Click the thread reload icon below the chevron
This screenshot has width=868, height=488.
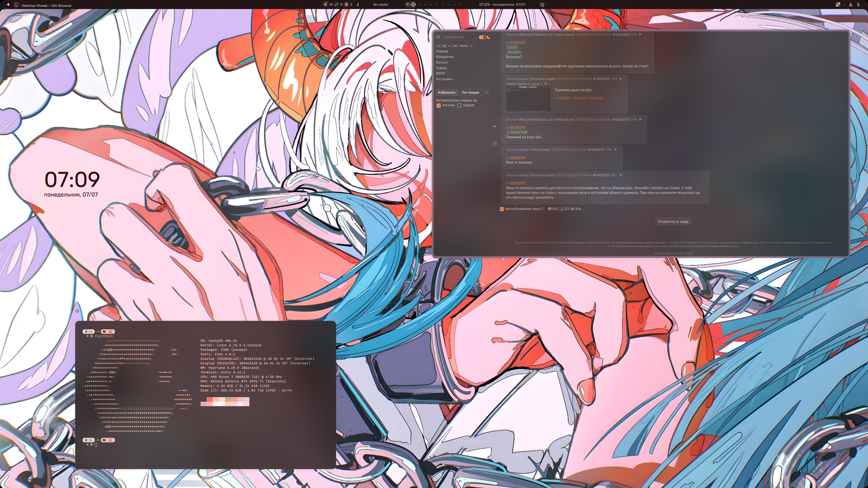coord(494,144)
